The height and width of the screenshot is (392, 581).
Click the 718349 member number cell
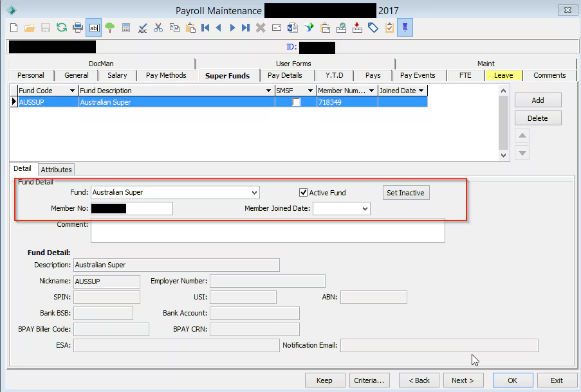347,102
